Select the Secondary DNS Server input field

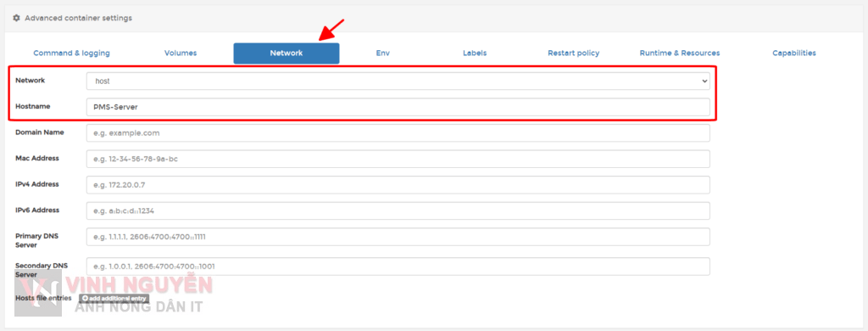click(398, 266)
